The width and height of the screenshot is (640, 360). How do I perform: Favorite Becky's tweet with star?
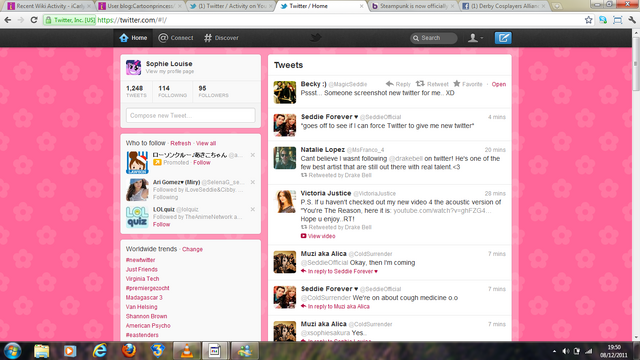[x=468, y=84]
